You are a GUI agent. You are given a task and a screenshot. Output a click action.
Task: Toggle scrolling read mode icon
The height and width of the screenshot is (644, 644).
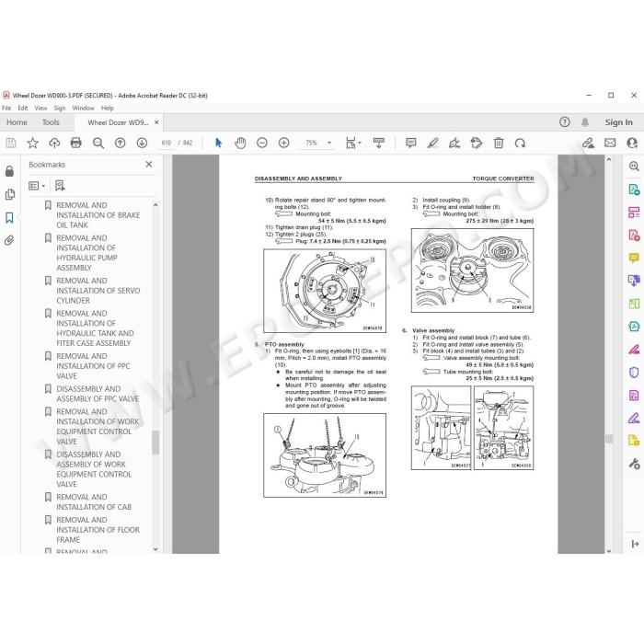(x=379, y=143)
